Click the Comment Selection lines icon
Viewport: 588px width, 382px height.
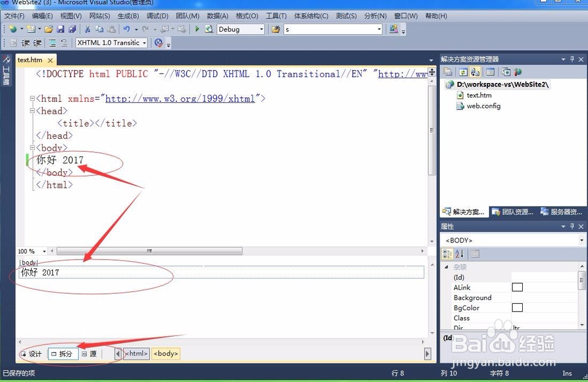click(x=52, y=43)
